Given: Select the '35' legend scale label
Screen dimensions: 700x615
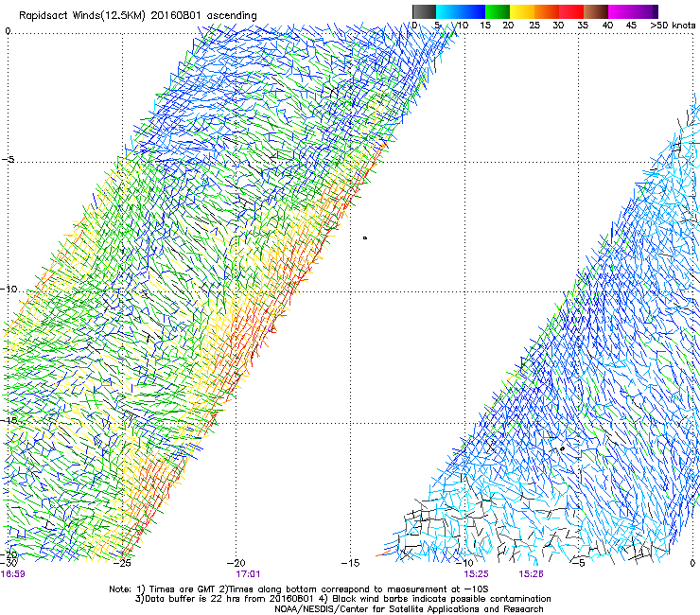Looking at the screenshot, I should click(583, 25).
